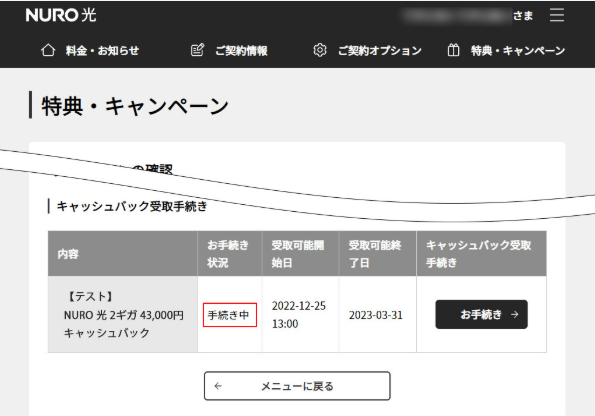Click the pencil icon beside ご契約情報
595x416 pixels.
tap(197, 50)
